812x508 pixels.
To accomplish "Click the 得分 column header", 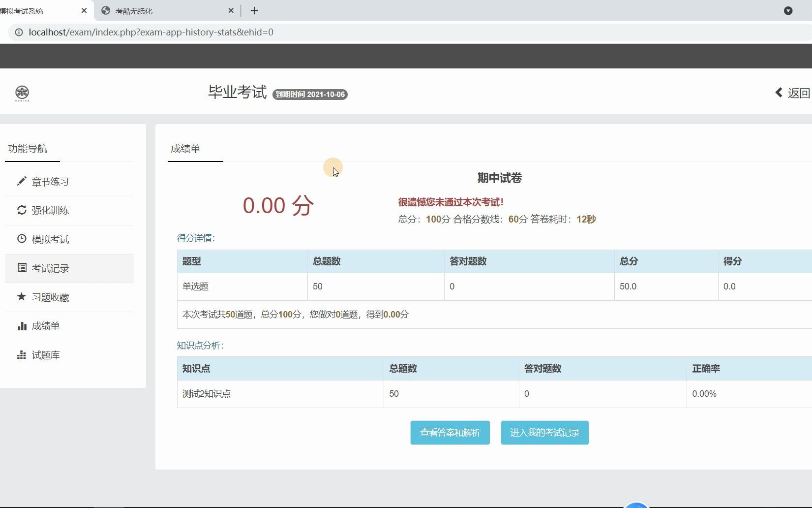I will pos(765,261).
